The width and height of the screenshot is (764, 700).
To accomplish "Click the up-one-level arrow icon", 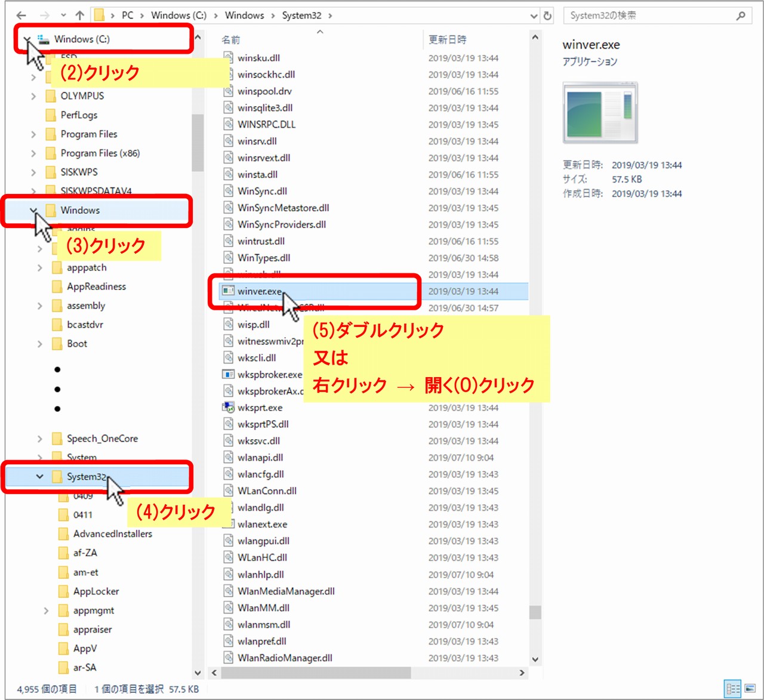I will [80, 16].
